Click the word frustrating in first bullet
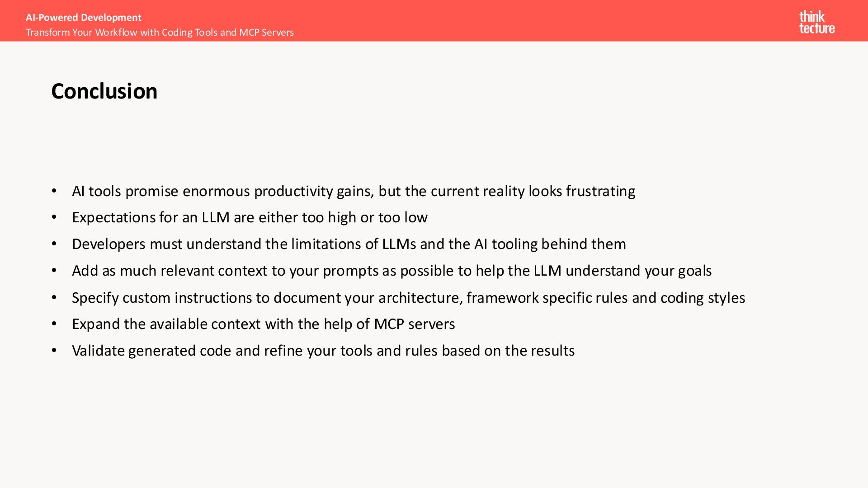The image size is (868, 488). 601,192
